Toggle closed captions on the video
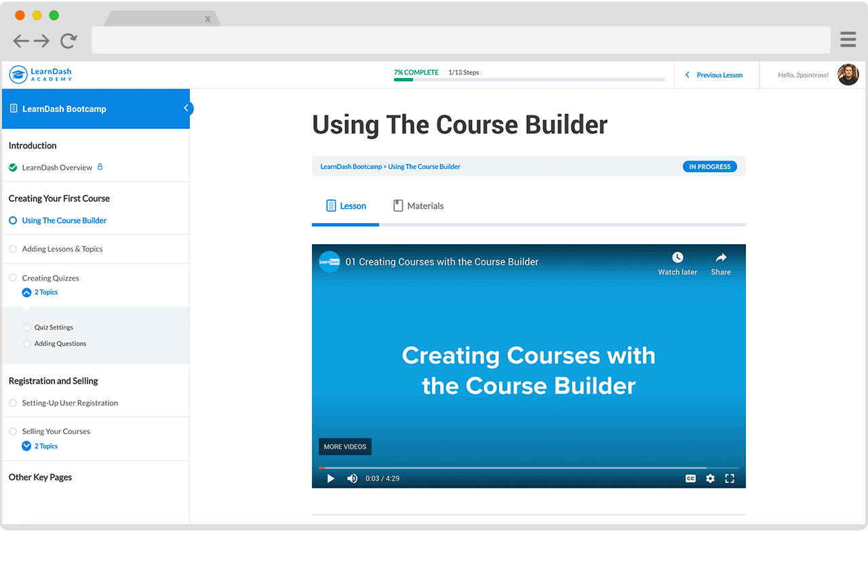 [x=690, y=479]
